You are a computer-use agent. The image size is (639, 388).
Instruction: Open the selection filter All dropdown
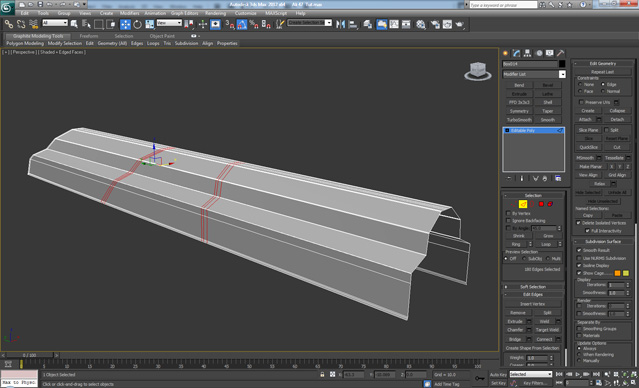55,23
